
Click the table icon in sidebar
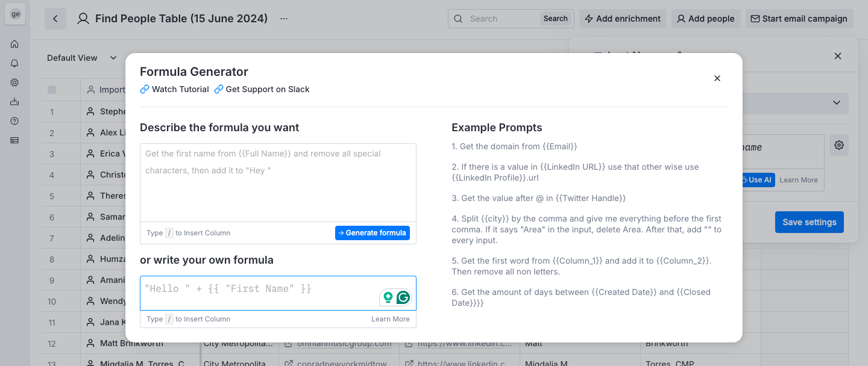pos(14,140)
